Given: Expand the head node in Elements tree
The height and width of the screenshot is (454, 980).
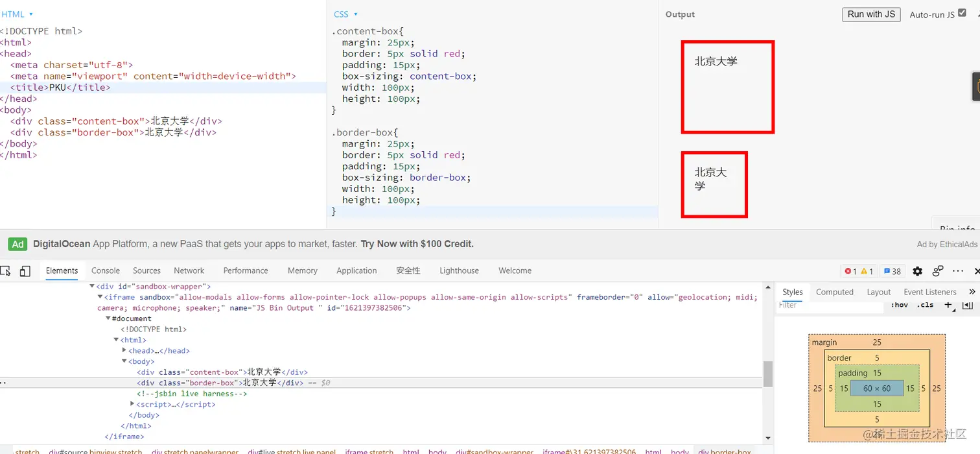Looking at the screenshot, I should tap(124, 350).
